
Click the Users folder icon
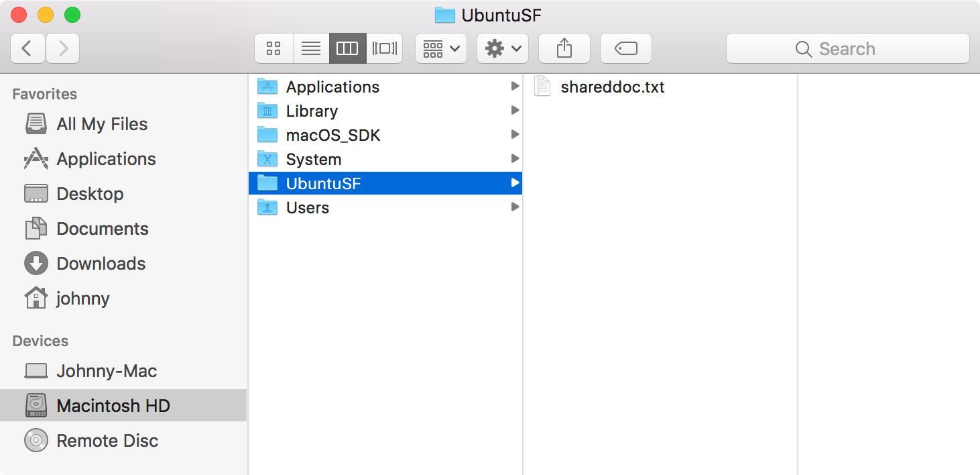[268, 207]
